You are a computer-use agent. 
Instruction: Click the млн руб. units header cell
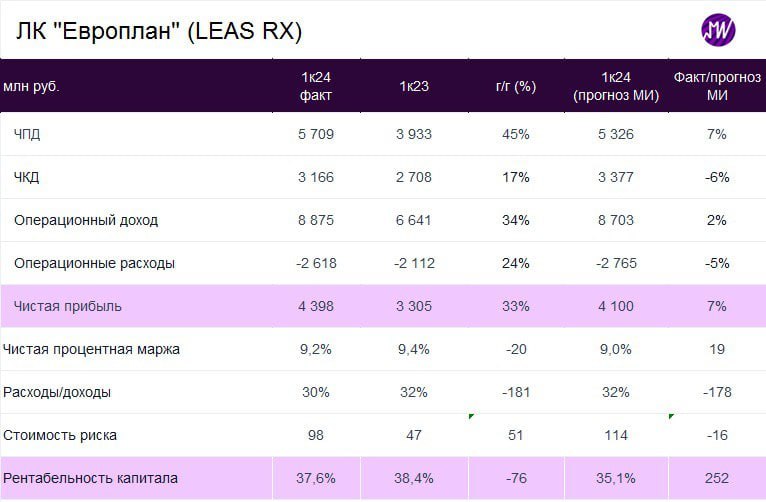click(x=31, y=86)
